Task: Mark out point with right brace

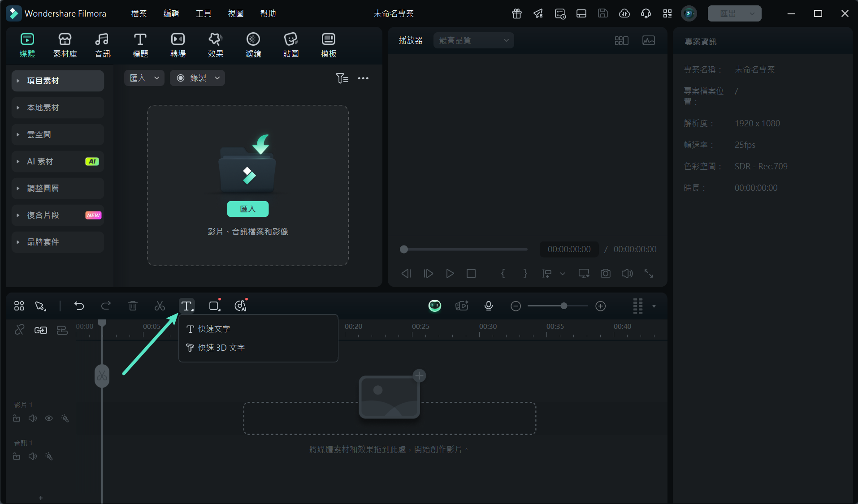Action: (525, 273)
